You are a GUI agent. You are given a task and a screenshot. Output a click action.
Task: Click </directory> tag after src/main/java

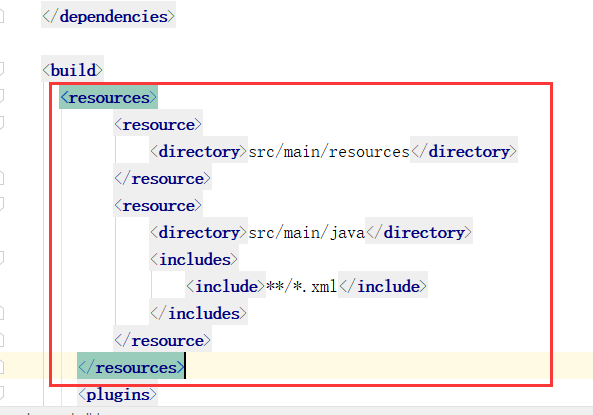(x=419, y=233)
